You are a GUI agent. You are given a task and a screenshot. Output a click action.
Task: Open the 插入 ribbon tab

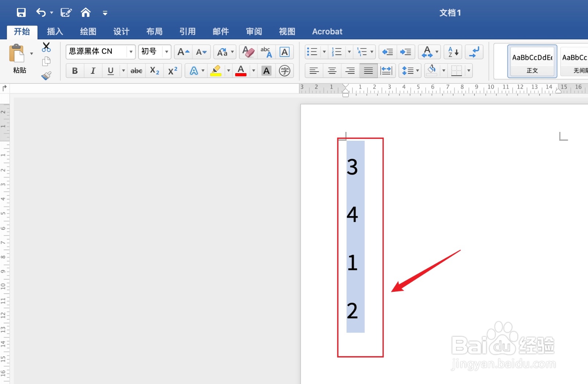(55, 32)
